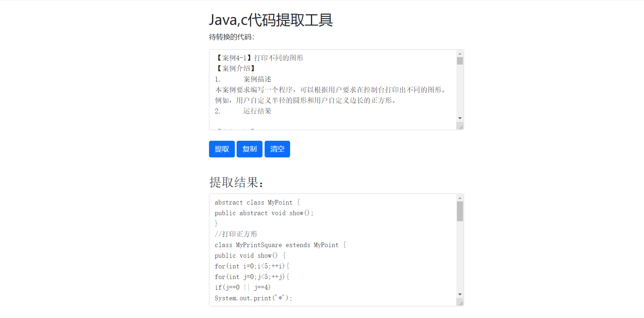Click comment line //打印正方形
Viewport: 644px width, 318px height.
(236, 234)
